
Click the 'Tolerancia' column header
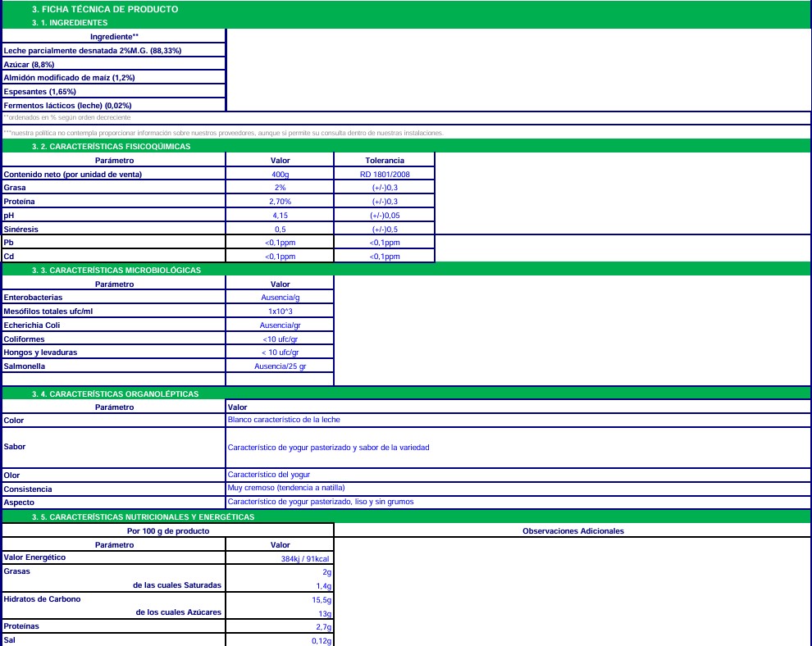pos(384,161)
